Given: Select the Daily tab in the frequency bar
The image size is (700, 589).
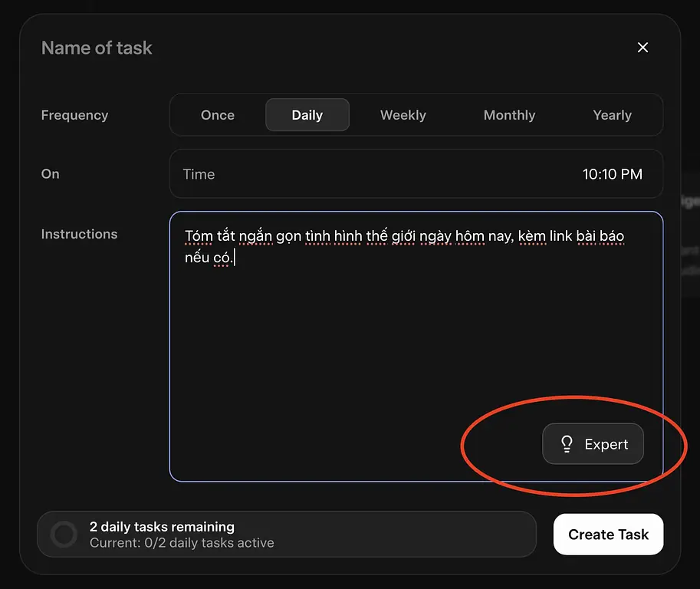Looking at the screenshot, I should tap(307, 114).
